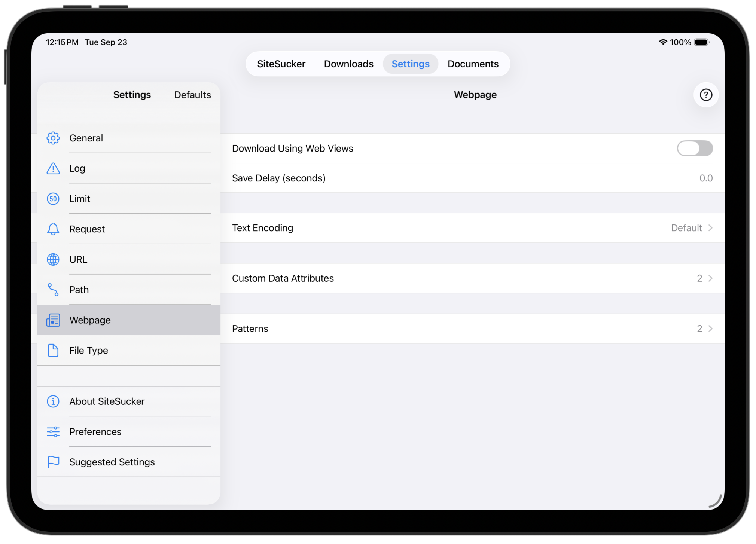Tap the date Tue Sep 23
756x544 pixels.
tap(106, 42)
